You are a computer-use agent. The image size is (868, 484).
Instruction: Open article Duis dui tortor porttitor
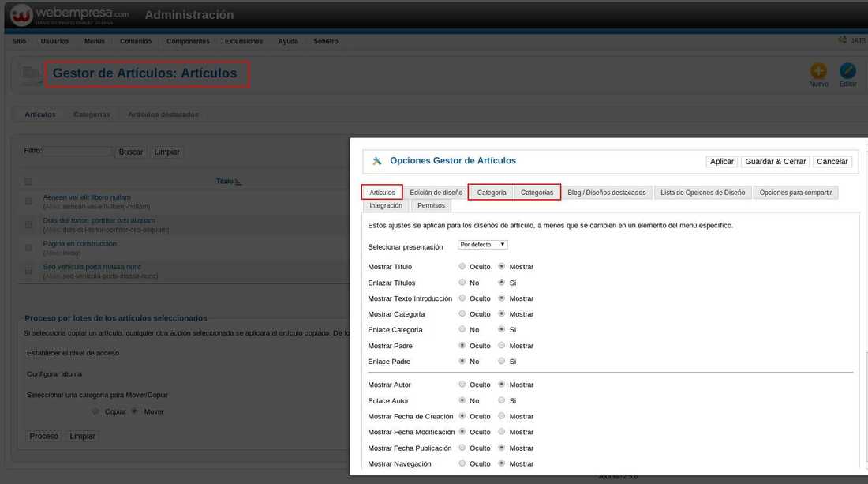click(x=99, y=220)
